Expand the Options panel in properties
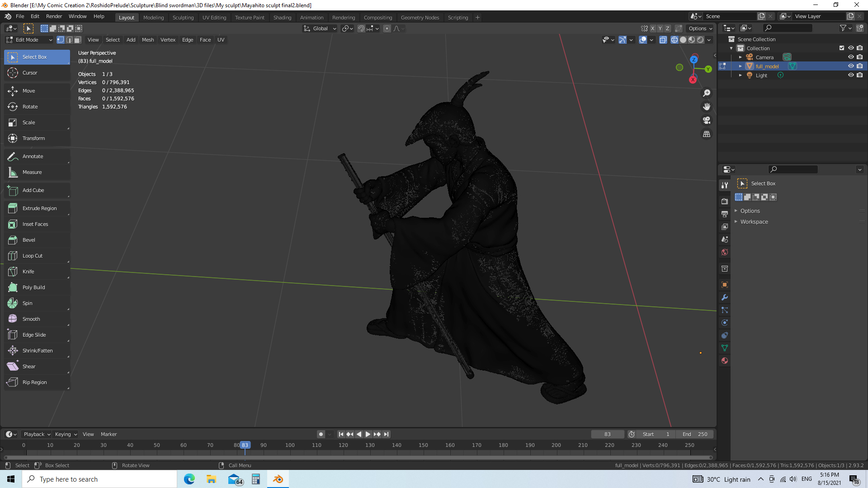 (x=750, y=211)
